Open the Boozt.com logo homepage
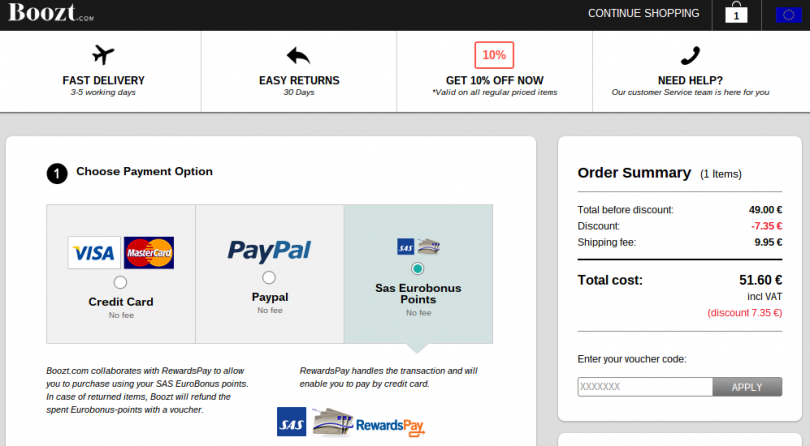The height and width of the screenshot is (446, 810). [51, 12]
